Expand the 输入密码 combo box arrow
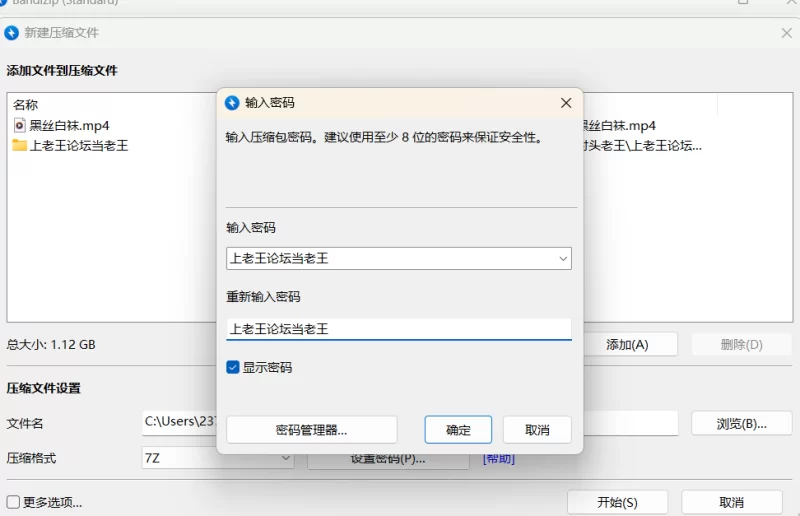This screenshot has height=516, width=800. click(x=561, y=259)
